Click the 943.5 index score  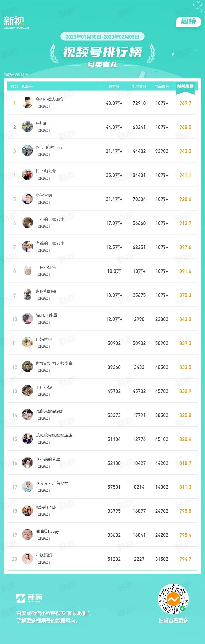click(x=185, y=151)
